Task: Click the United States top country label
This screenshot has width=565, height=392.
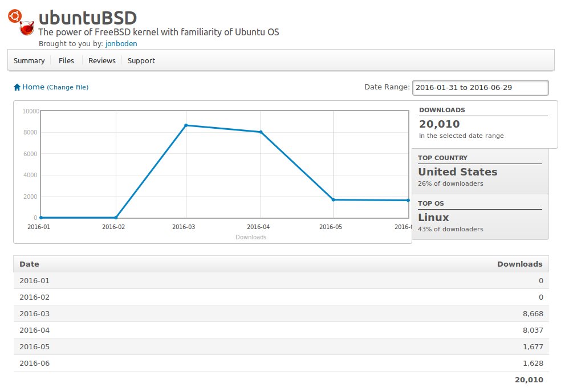Action: tap(458, 171)
